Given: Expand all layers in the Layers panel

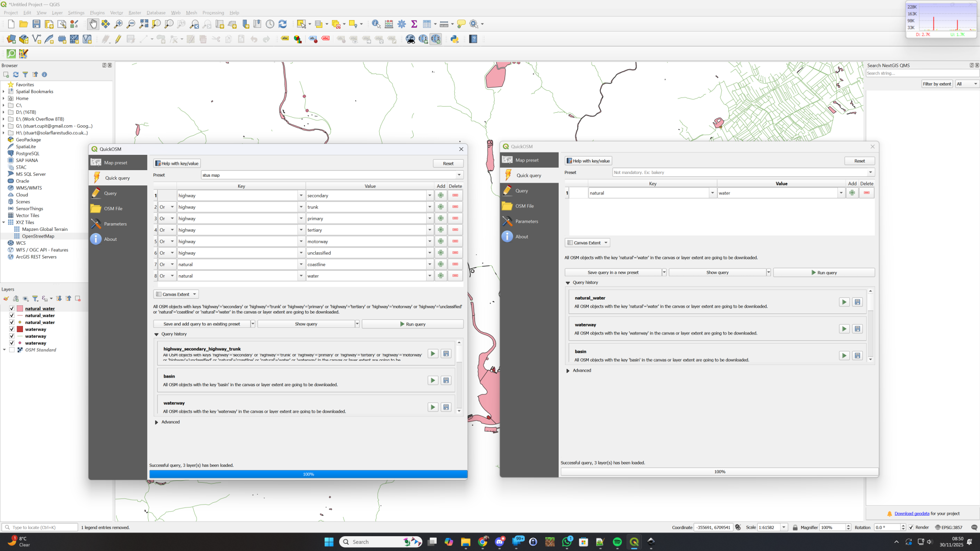Looking at the screenshot, I should pyautogui.click(x=59, y=299).
